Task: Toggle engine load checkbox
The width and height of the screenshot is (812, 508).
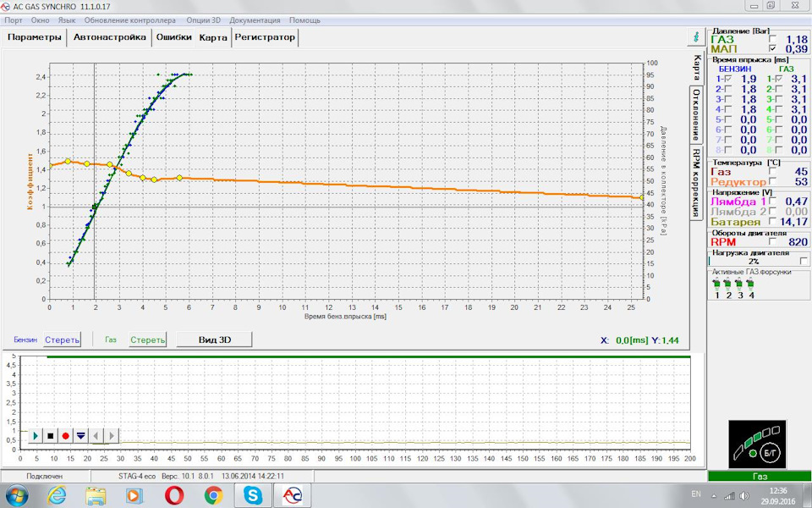Action: pos(804,262)
